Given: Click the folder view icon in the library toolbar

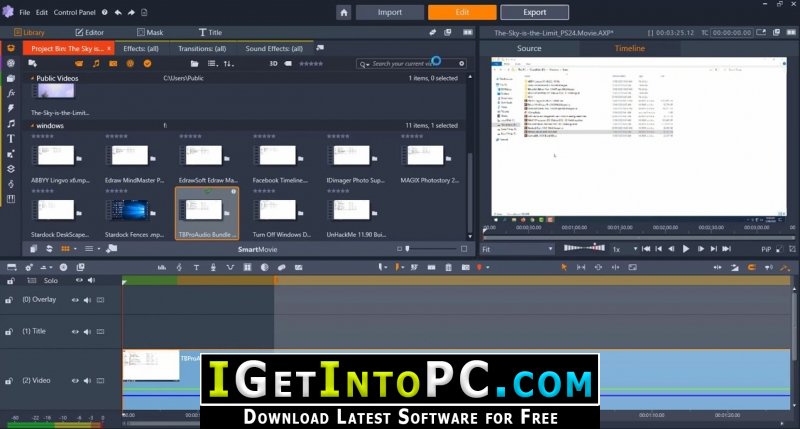Looking at the screenshot, I should 194,64.
